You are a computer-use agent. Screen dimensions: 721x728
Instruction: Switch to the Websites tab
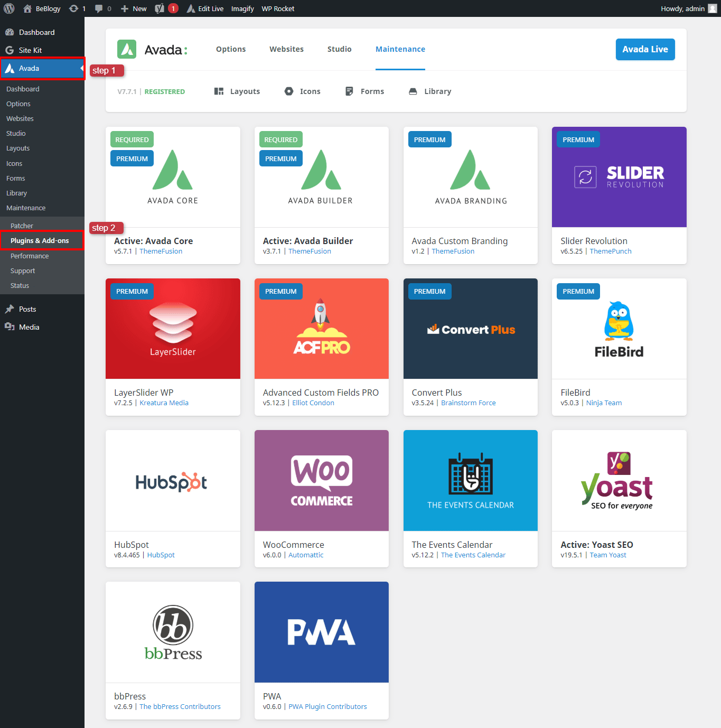[286, 49]
